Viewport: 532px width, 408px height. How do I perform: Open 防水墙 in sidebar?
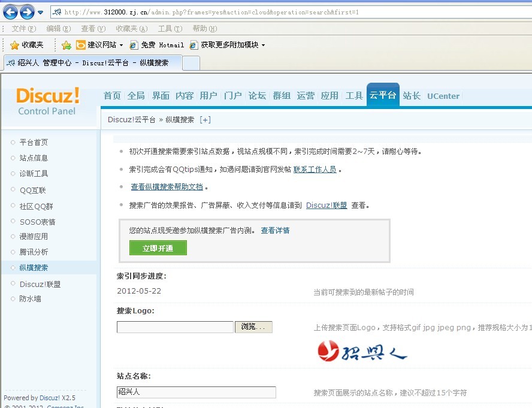tap(30, 299)
